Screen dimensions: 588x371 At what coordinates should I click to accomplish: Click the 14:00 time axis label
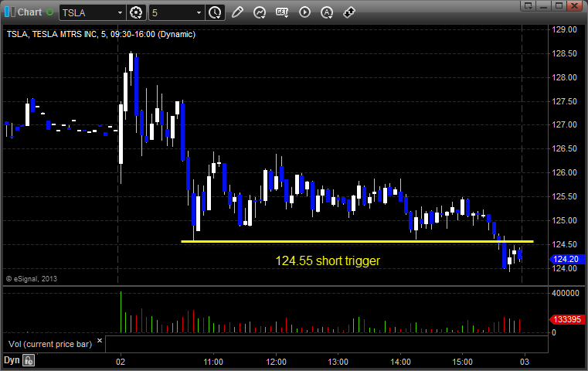click(x=400, y=362)
